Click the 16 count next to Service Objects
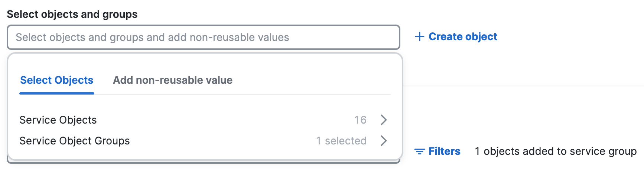Screen dimensions: 644x169 click(360, 120)
